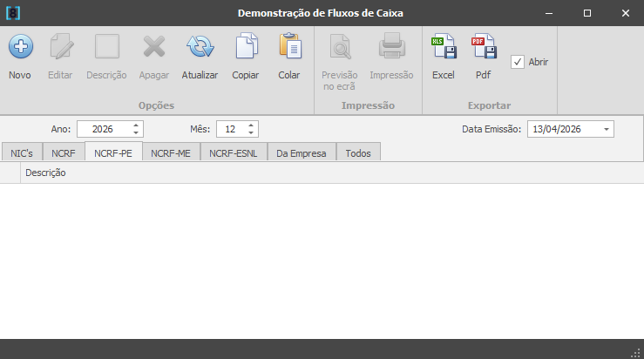This screenshot has width=644, height=359.
Task: Switch to the NCRF tab
Action: [63, 153]
